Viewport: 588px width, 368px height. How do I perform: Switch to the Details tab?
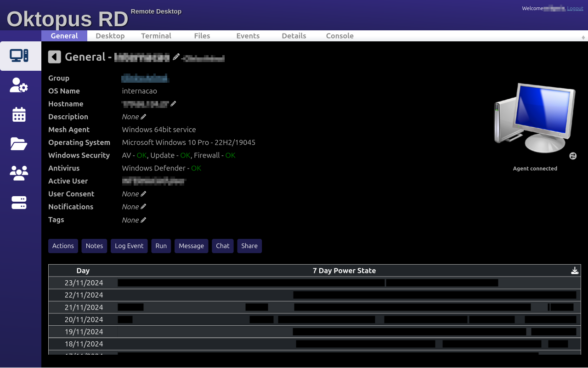coord(294,36)
